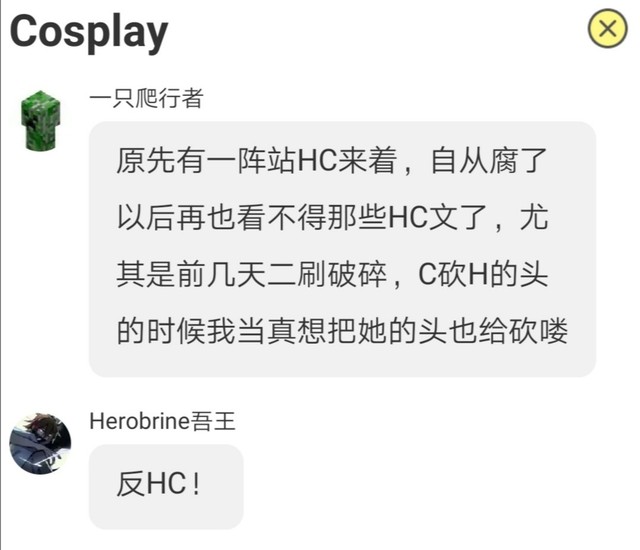Viewport: 640px width, 550px height.
Task: Click the phrase C砍H的头
Action: (483, 274)
